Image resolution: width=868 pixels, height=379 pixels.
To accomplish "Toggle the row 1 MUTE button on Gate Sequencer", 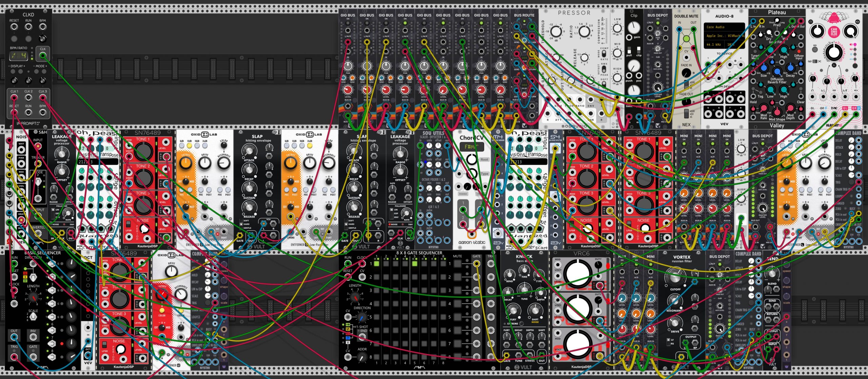I will [x=457, y=264].
